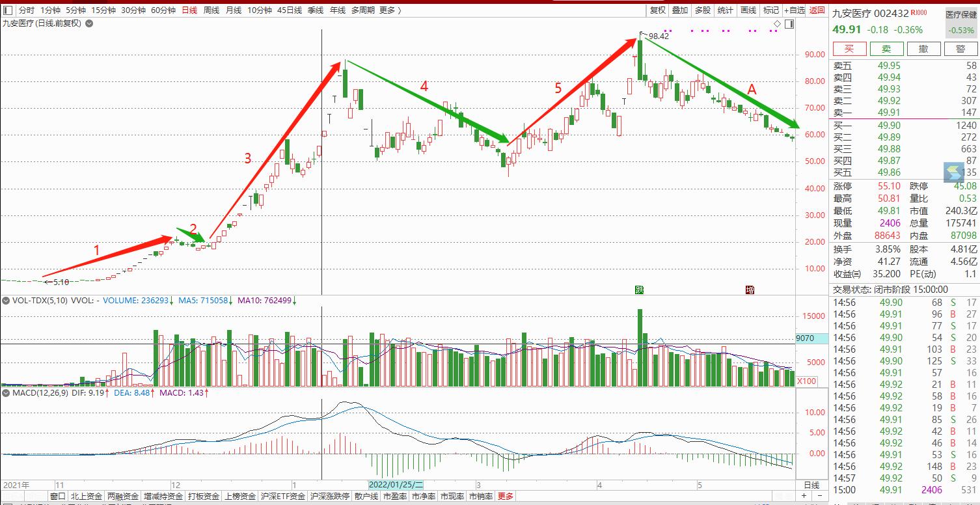Toggle the left sidebar panel icon
The image size is (980, 505).
tap(7, 10)
